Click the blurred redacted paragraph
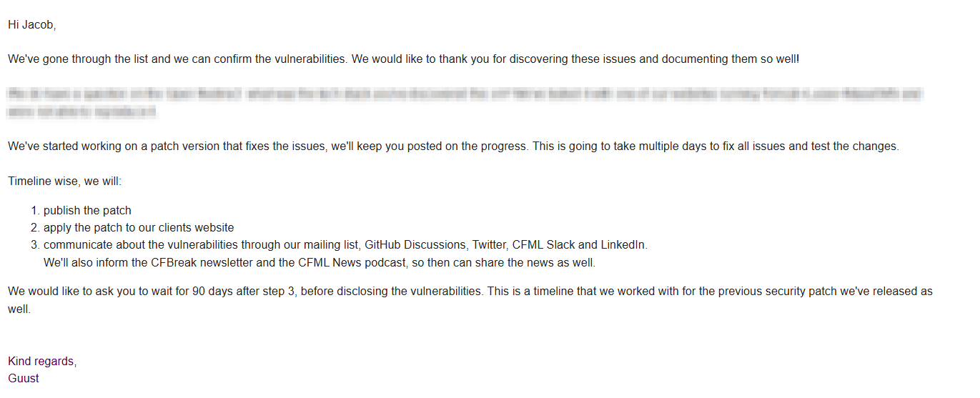This screenshot has width=980, height=398. pos(465,103)
